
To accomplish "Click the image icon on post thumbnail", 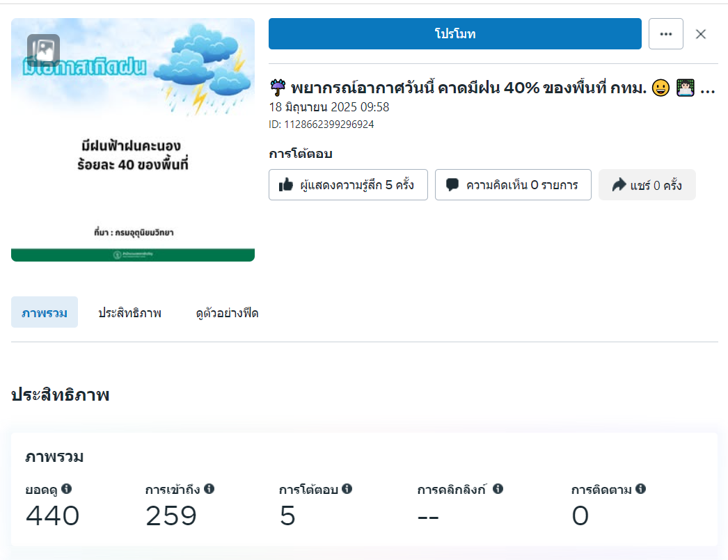I will pos(44,50).
